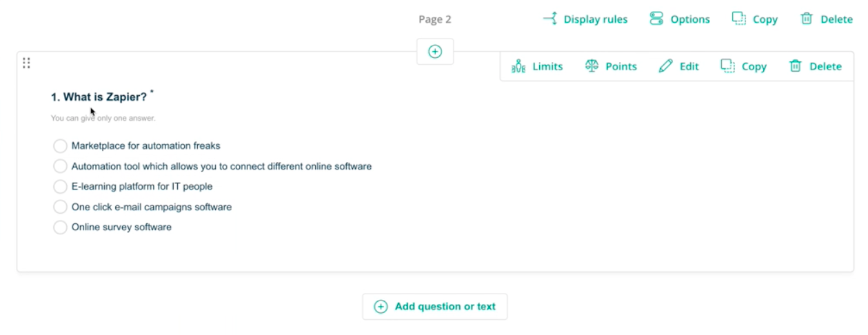Copy the question What is Zapier
868x335 pixels.
point(743,66)
